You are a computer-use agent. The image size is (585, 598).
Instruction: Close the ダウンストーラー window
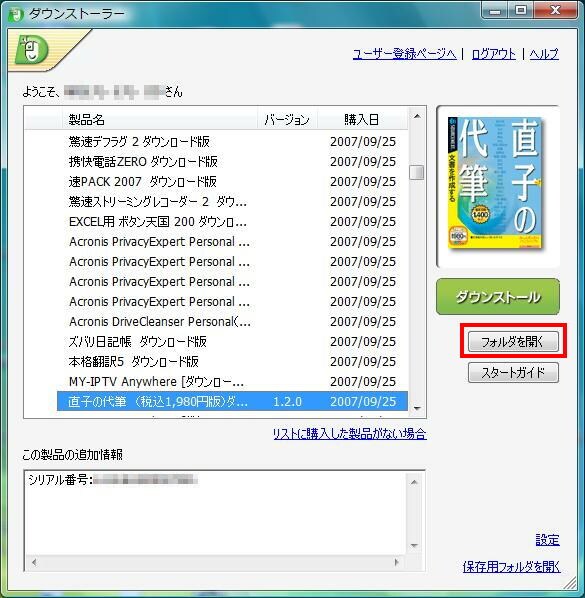[x=555, y=11]
